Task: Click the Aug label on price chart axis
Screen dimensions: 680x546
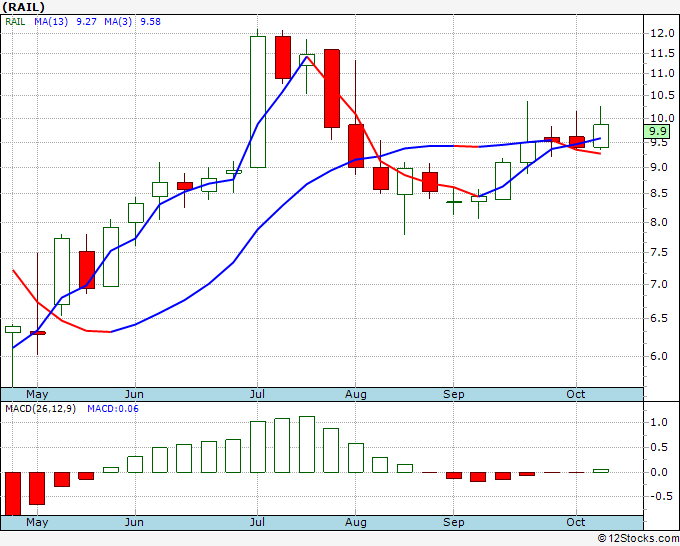Action: [x=356, y=395]
